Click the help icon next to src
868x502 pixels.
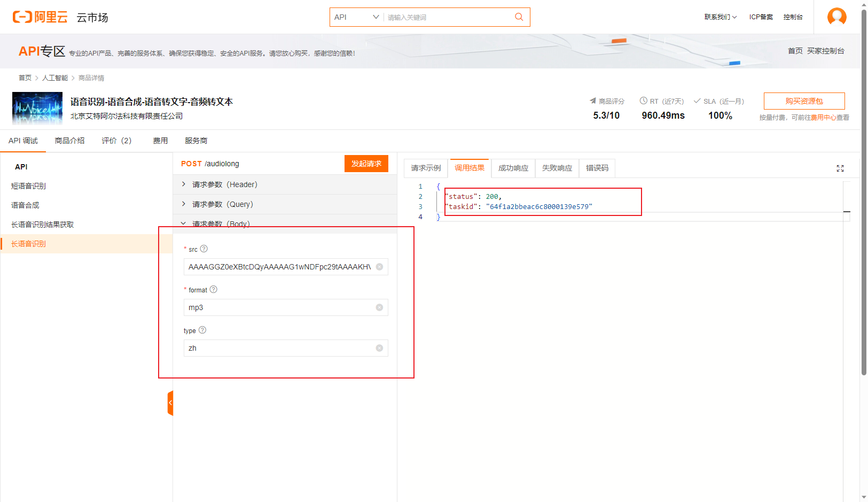click(204, 249)
